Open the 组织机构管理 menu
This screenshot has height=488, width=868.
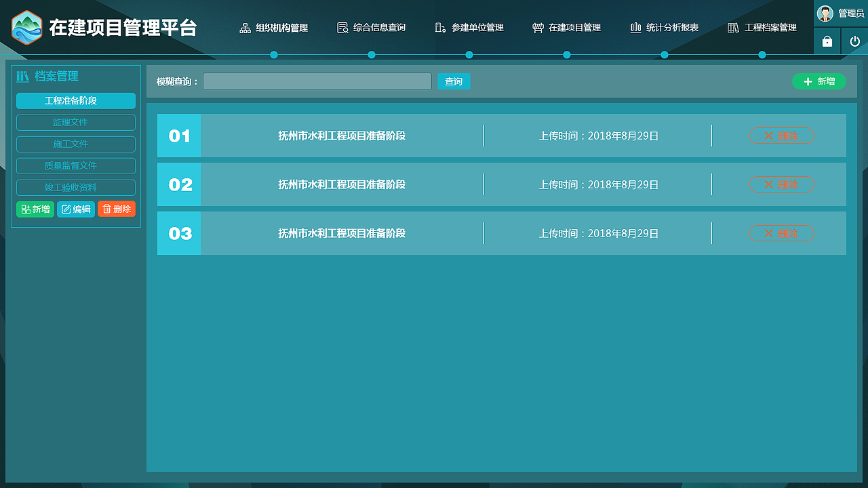point(274,28)
